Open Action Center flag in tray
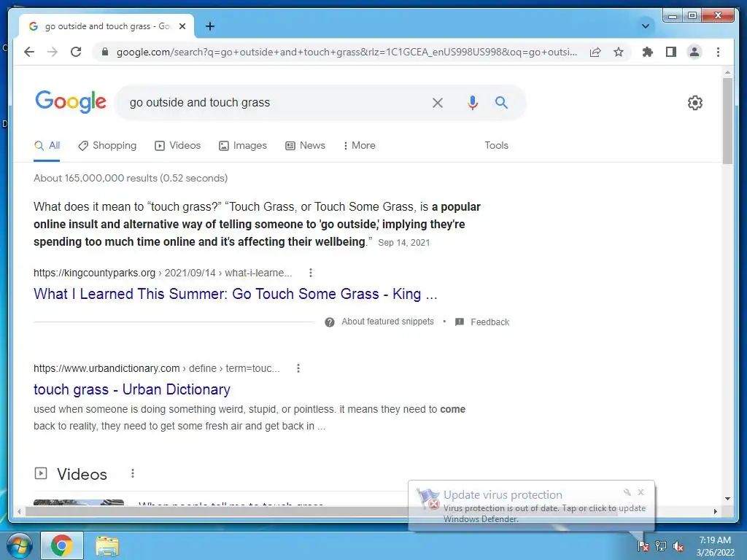Viewport: 747px width, 560px height. tap(643, 545)
